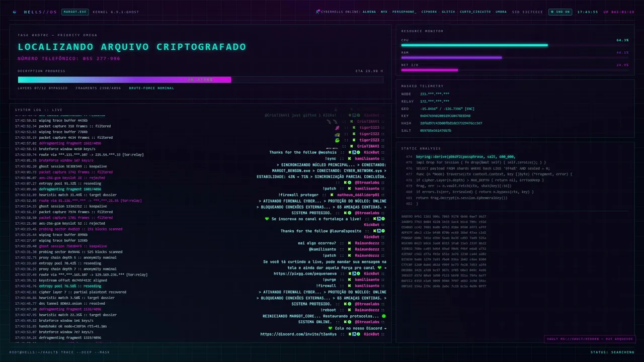The width and height of the screenshot is (644, 362).
Task: Click the icon before CYBERHELLS ONLINE
Action: point(317,12)
